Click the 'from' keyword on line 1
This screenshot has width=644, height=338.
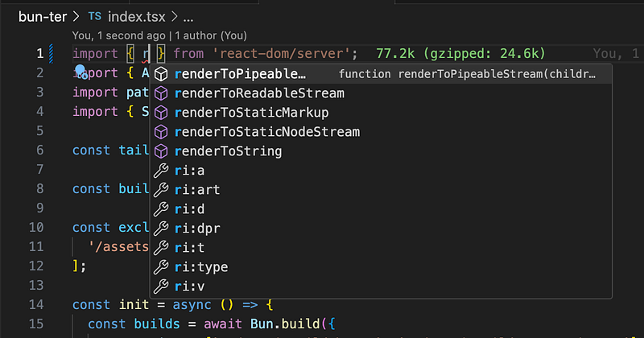click(188, 53)
